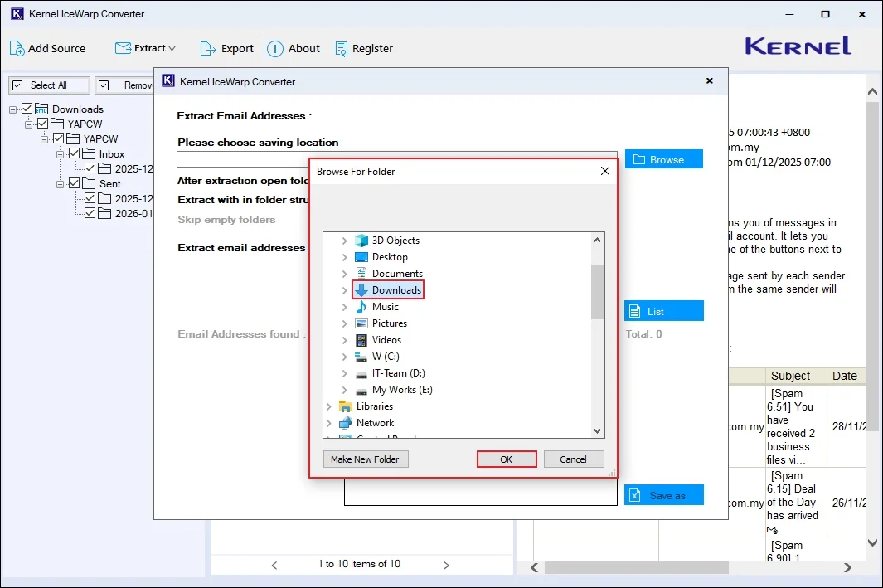Toggle the Select All checkbox
This screenshot has height=588, width=883.
click(17, 85)
